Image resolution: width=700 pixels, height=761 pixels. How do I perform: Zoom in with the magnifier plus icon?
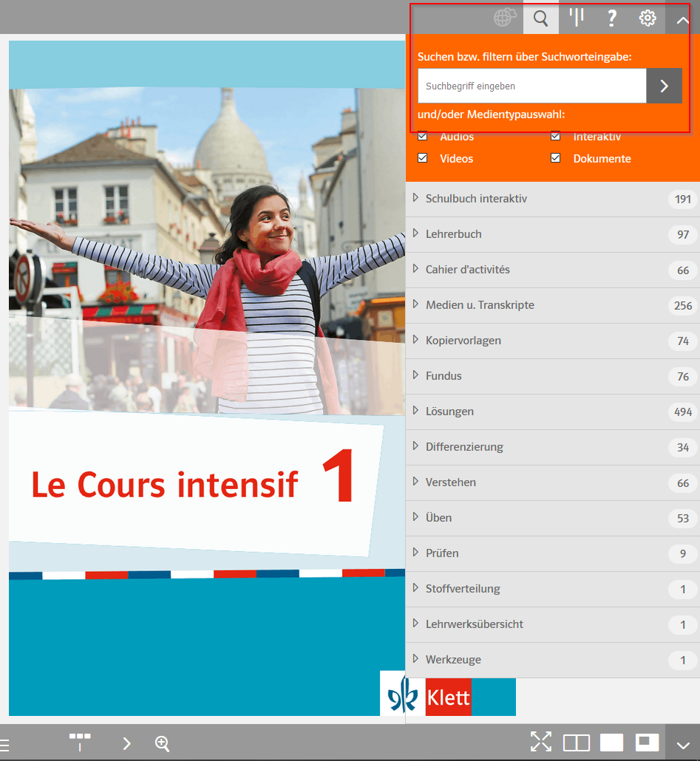162,743
